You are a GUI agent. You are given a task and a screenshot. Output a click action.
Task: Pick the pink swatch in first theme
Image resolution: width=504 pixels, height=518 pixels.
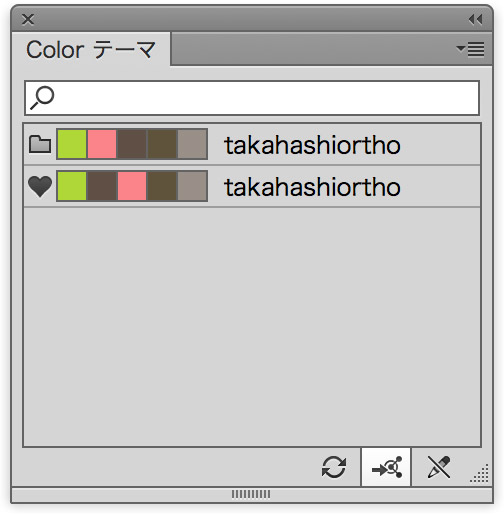pyautogui.click(x=102, y=144)
